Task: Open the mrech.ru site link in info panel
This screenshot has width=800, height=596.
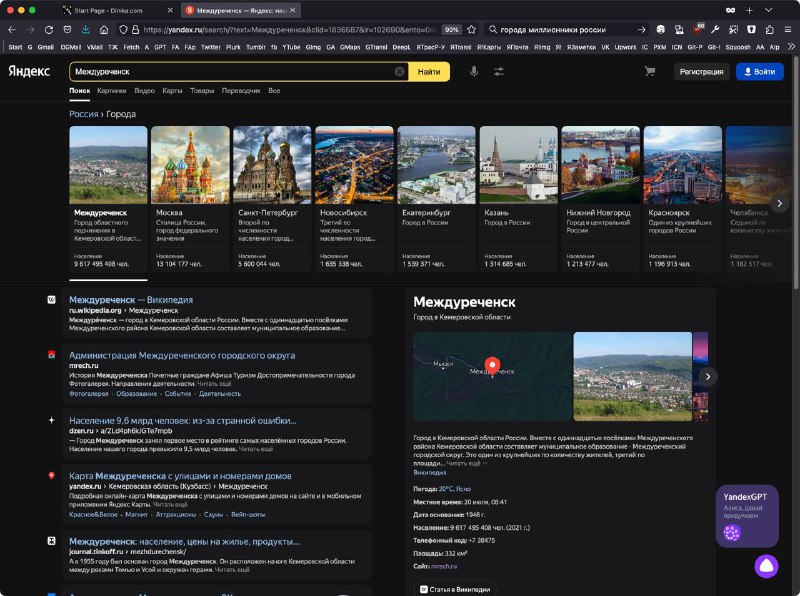Action: click(x=444, y=566)
